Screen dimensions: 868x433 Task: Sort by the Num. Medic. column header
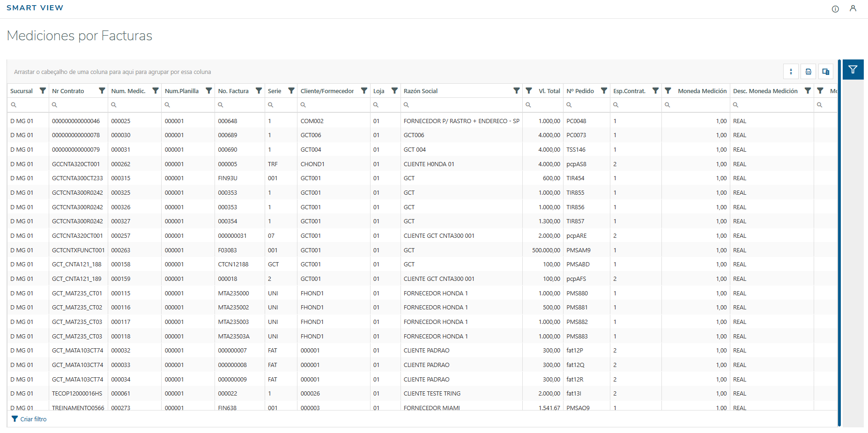click(128, 91)
